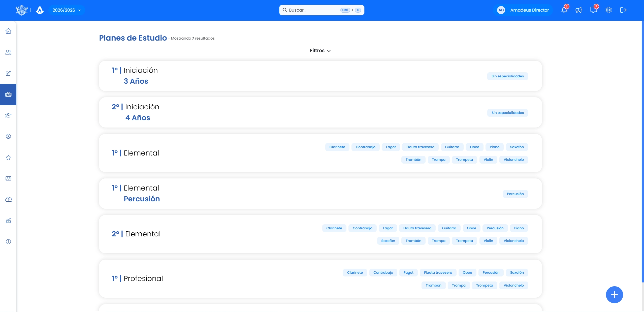Open the star favorites sidebar icon
This screenshot has width=644, height=312.
point(8,158)
